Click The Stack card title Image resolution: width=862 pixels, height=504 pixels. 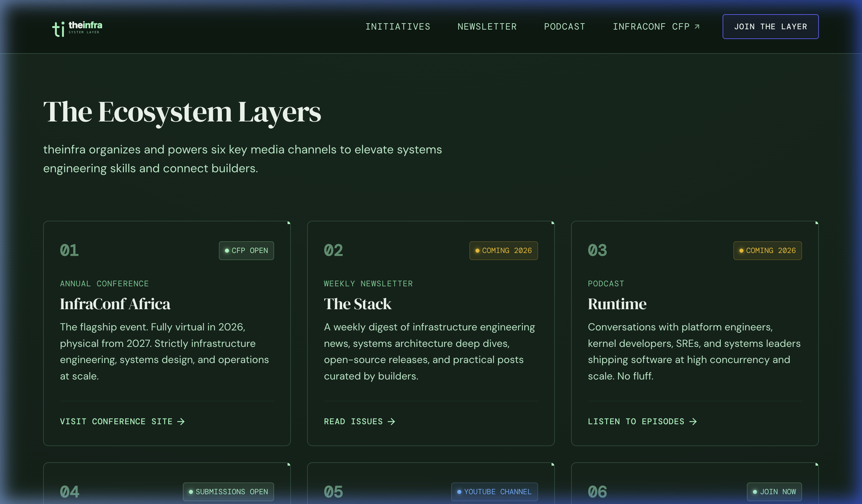358,304
